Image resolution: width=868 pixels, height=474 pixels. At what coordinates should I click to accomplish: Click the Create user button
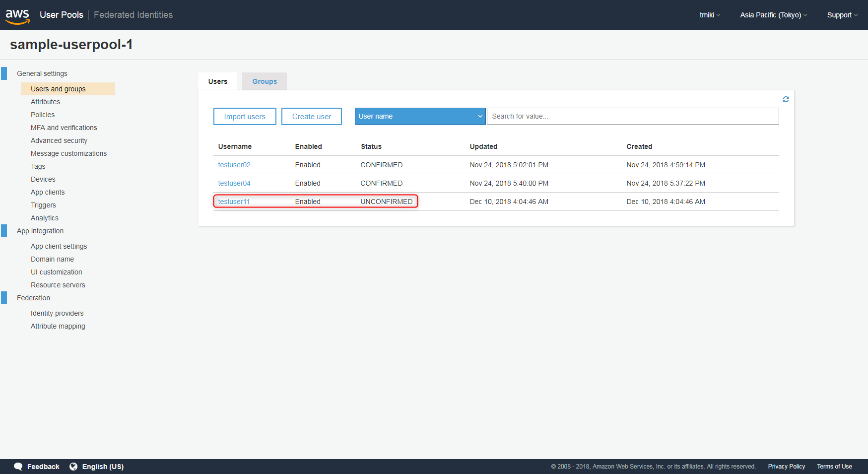pyautogui.click(x=311, y=116)
